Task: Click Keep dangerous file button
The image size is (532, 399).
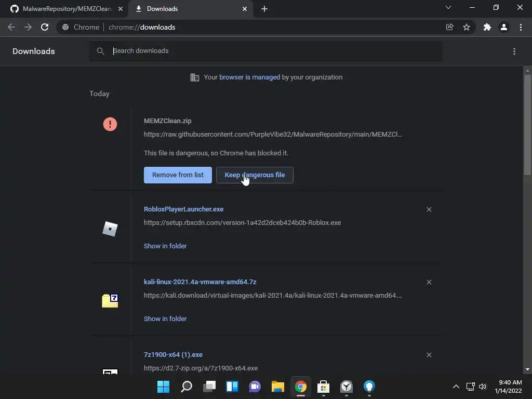Action: pyautogui.click(x=255, y=175)
